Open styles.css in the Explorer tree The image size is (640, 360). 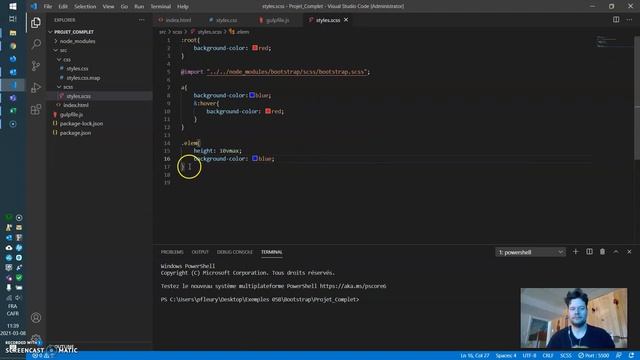pos(77,69)
